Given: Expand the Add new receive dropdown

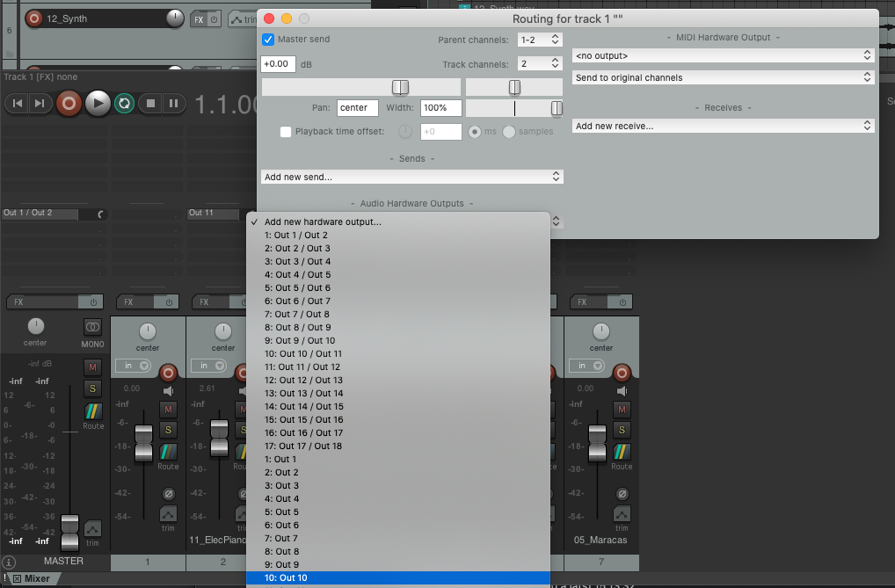Looking at the screenshot, I should (x=723, y=127).
